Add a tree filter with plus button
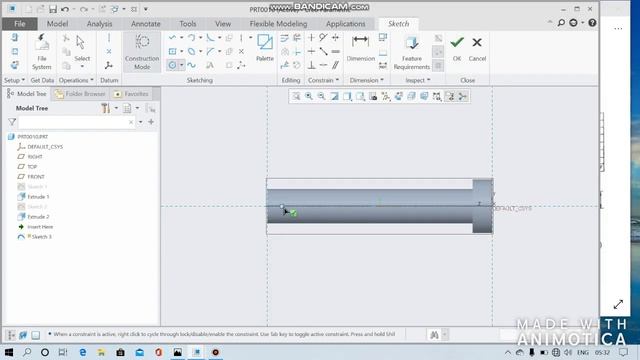The image size is (640, 360). click(x=151, y=122)
